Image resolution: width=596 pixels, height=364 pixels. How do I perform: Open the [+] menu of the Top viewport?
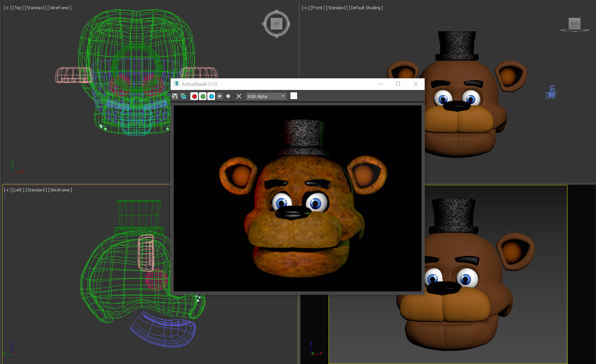7,8
